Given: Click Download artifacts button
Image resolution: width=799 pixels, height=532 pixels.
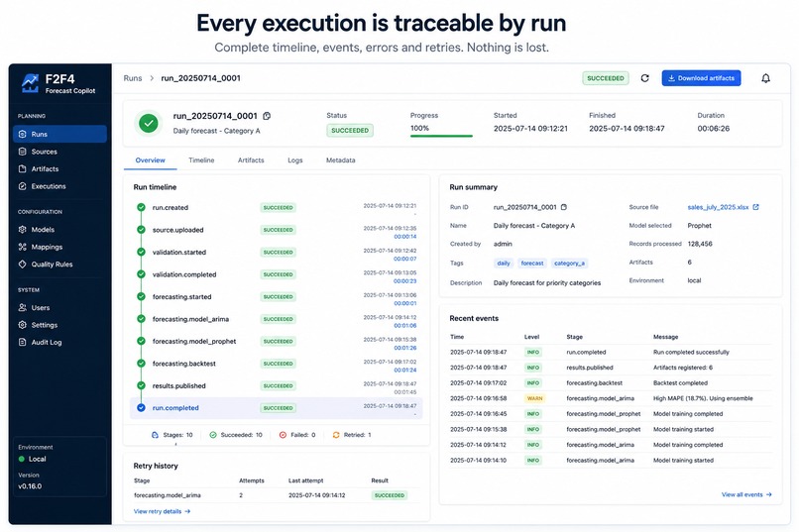Looking at the screenshot, I should pos(701,78).
